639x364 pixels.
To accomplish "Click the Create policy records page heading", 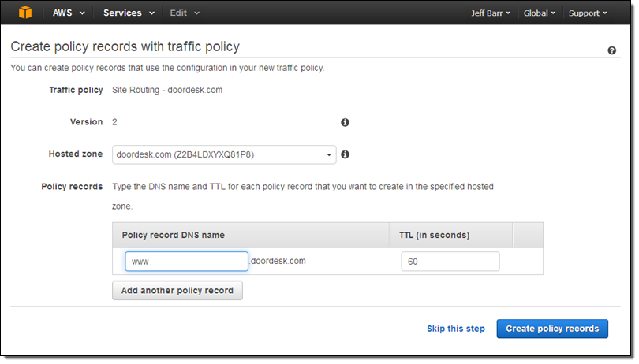I will click(125, 47).
